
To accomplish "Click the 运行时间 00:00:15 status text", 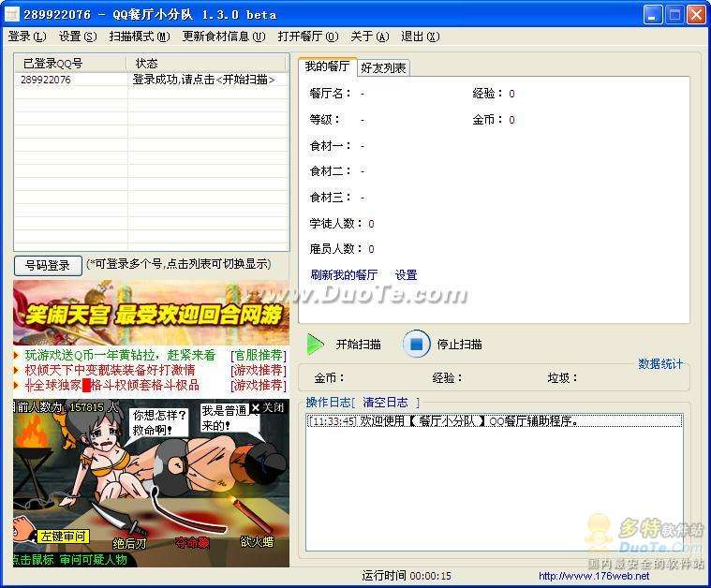I will click(x=407, y=576).
